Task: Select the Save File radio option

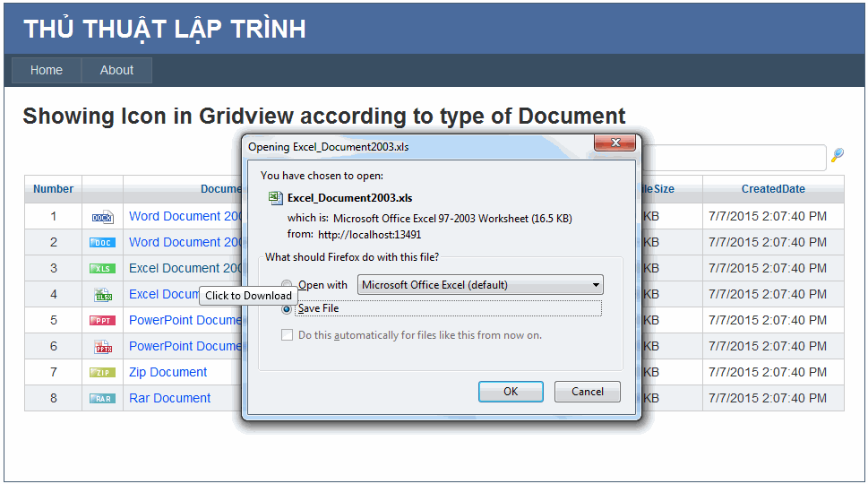Action: click(x=286, y=309)
